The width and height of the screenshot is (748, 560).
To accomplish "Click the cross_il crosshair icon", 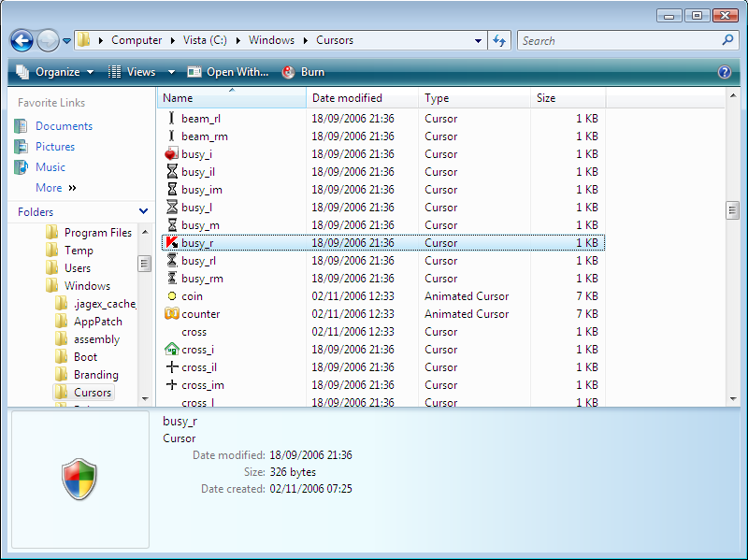I will click(172, 367).
